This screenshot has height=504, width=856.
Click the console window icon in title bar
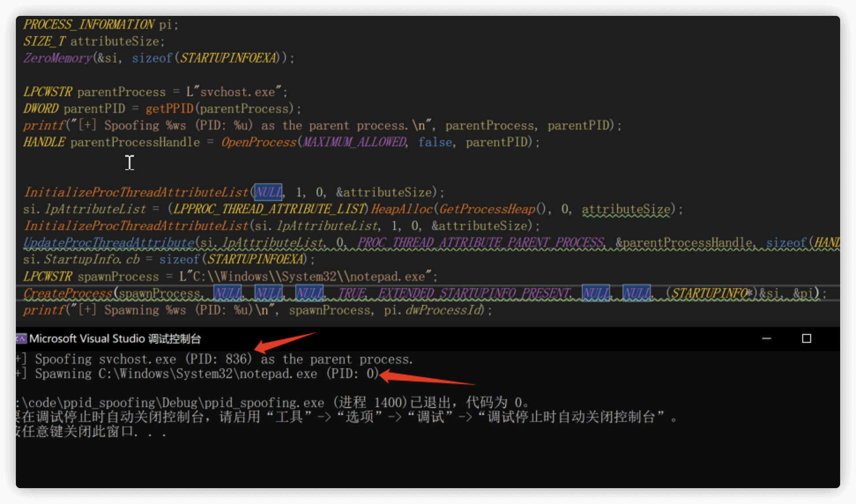click(x=21, y=338)
